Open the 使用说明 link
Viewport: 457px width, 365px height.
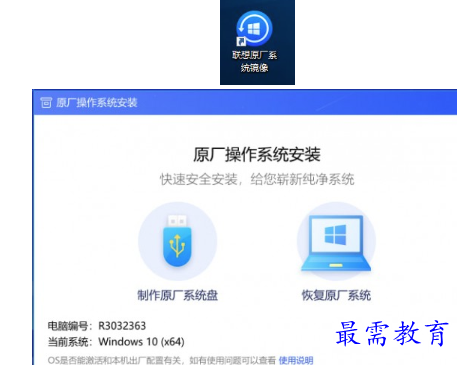(296, 360)
